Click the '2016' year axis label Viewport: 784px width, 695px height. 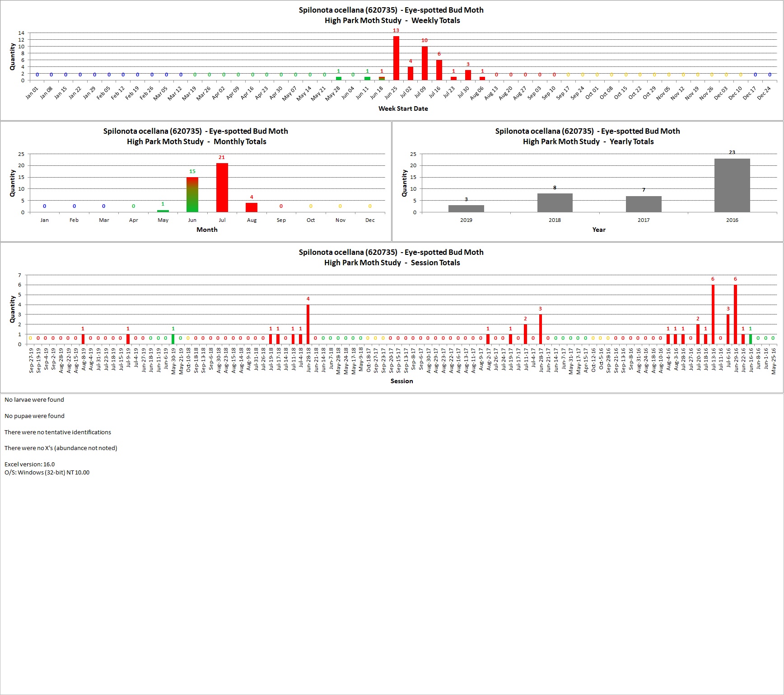[732, 220]
